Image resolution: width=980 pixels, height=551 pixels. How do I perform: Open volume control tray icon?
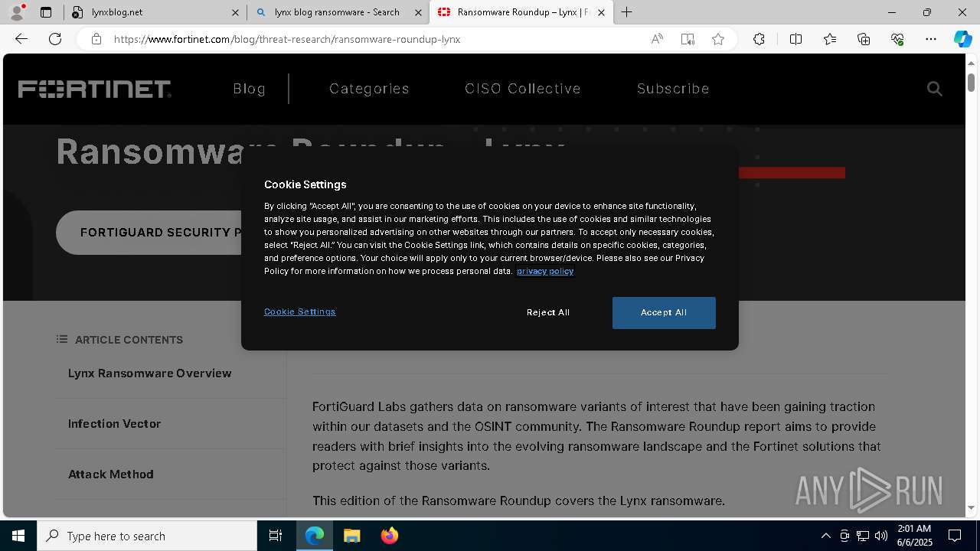coord(880,536)
